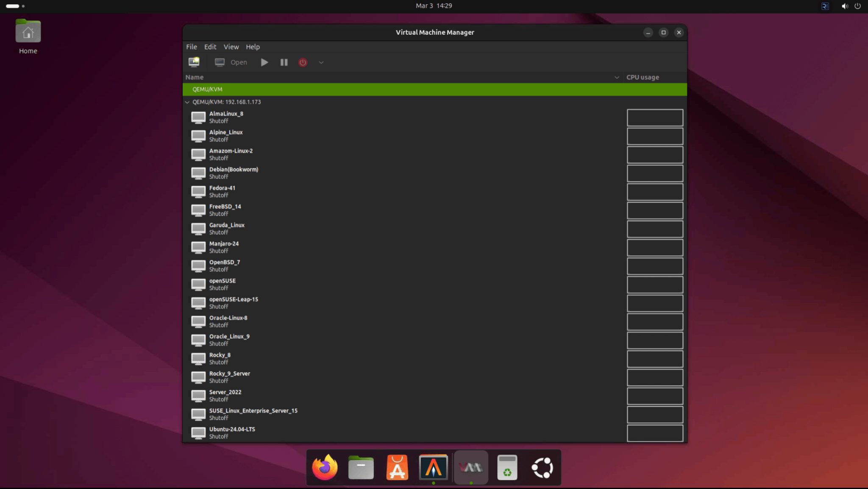Power on the selected virtual machine
The width and height of the screenshot is (868, 489).
(264, 62)
